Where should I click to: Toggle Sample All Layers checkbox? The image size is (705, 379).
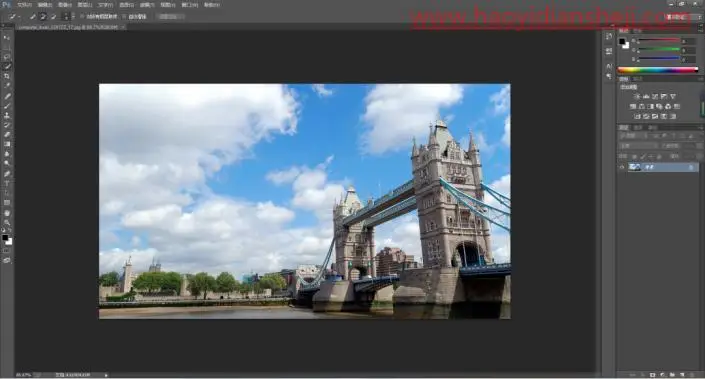click(x=83, y=16)
